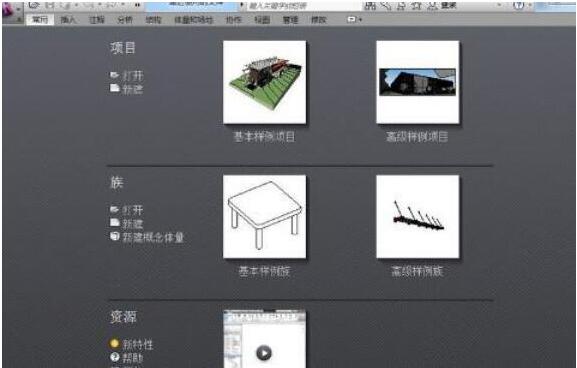Switch to the 插入 ribbon tab
Screen dimensions: 577x368
point(68,20)
